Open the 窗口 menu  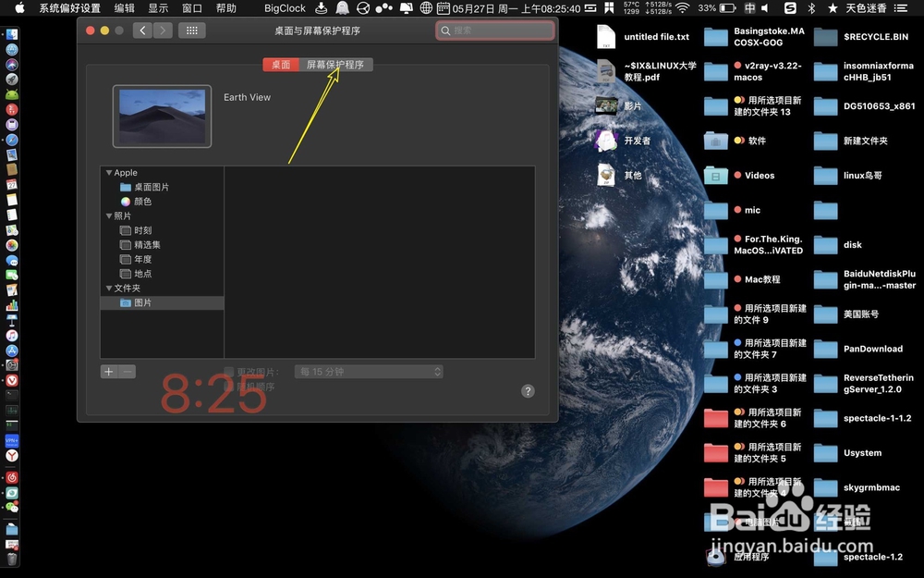click(192, 8)
